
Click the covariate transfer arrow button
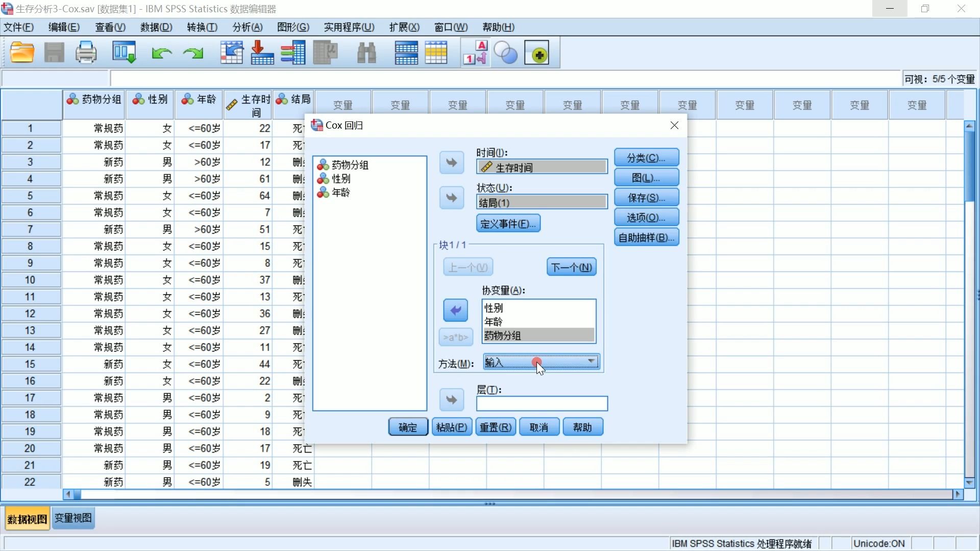(x=455, y=310)
